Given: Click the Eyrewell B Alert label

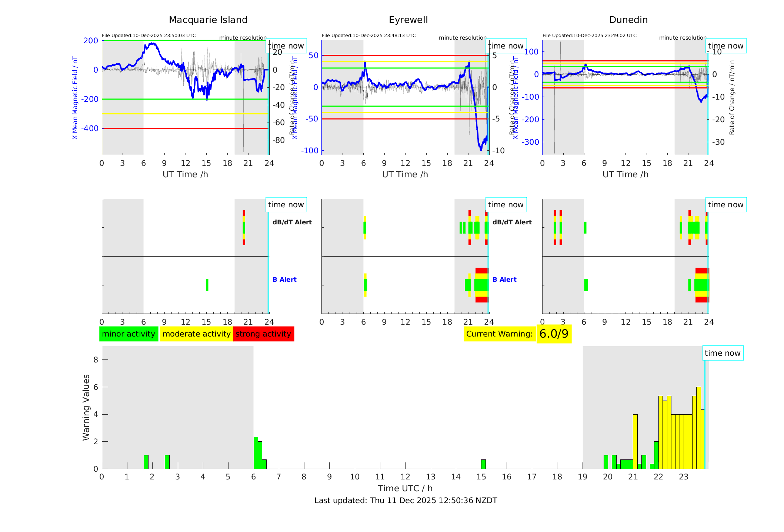Looking at the screenshot, I should tap(504, 280).
